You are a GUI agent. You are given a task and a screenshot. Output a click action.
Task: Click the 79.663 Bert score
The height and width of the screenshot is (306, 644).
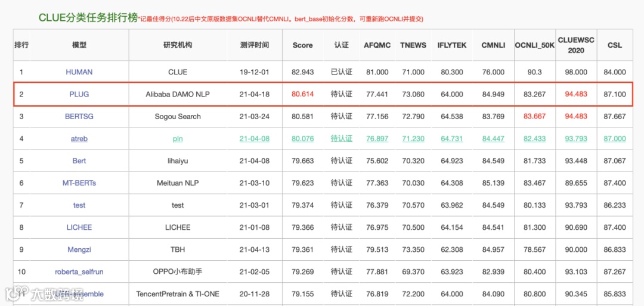point(303,161)
